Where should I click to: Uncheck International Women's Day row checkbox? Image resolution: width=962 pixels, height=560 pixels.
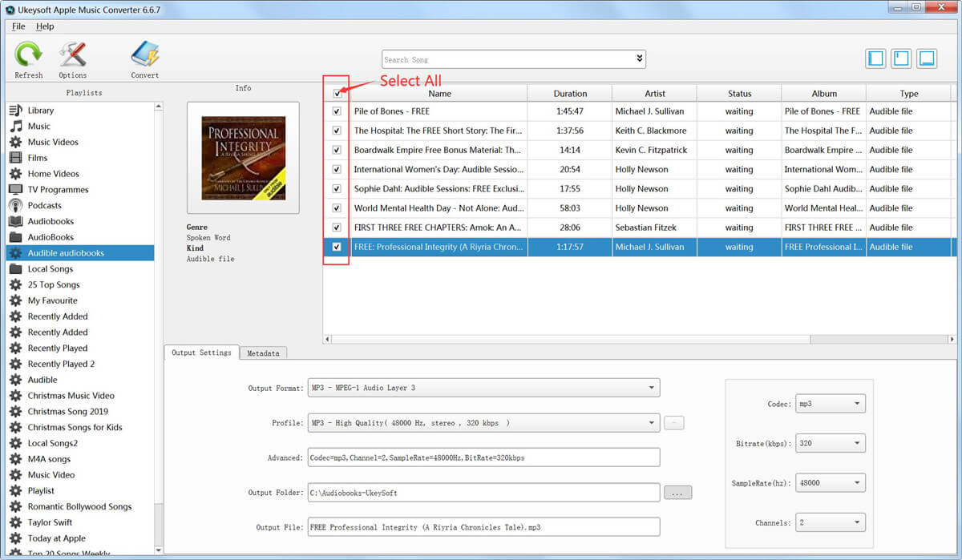337,169
